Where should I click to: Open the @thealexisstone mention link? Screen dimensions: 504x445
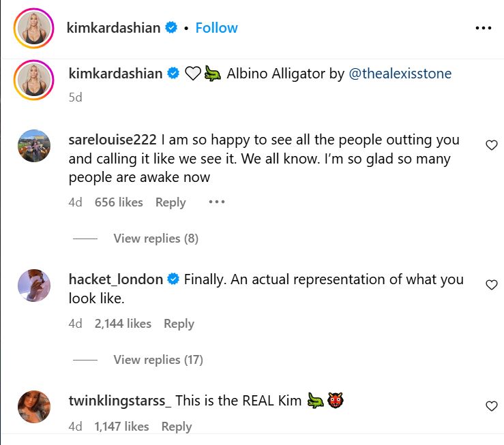coord(400,74)
